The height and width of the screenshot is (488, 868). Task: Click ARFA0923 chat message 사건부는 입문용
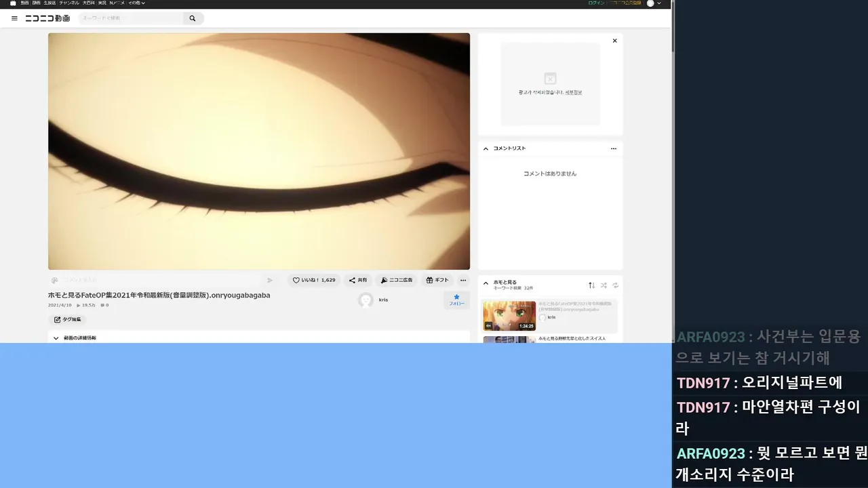768,347
